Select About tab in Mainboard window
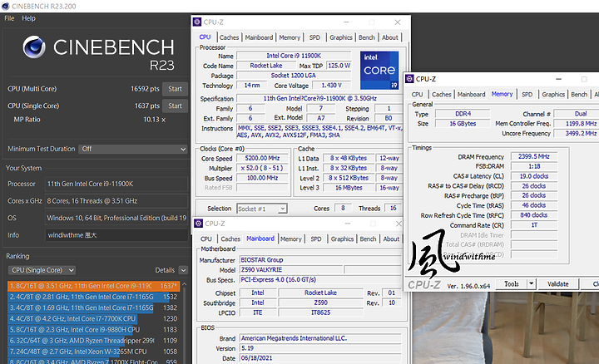Viewport: 599px width, 364px height. coord(391,239)
